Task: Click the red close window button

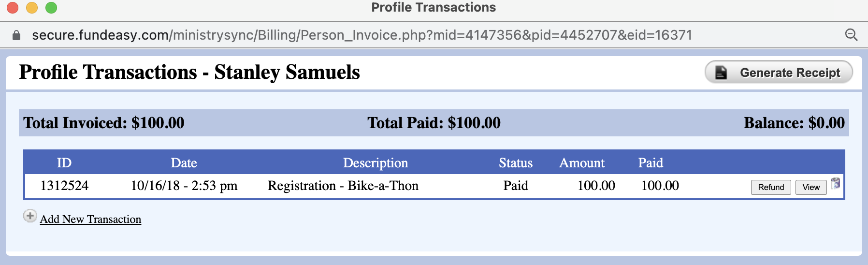Action: tap(13, 8)
